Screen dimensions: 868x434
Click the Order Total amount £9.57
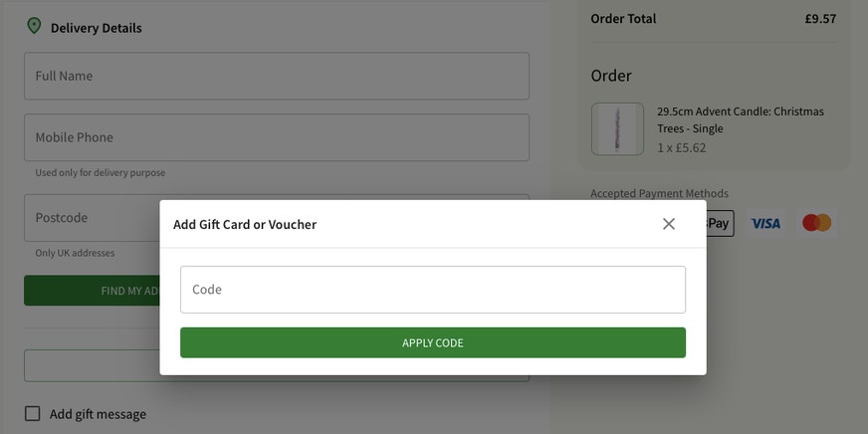click(x=820, y=18)
